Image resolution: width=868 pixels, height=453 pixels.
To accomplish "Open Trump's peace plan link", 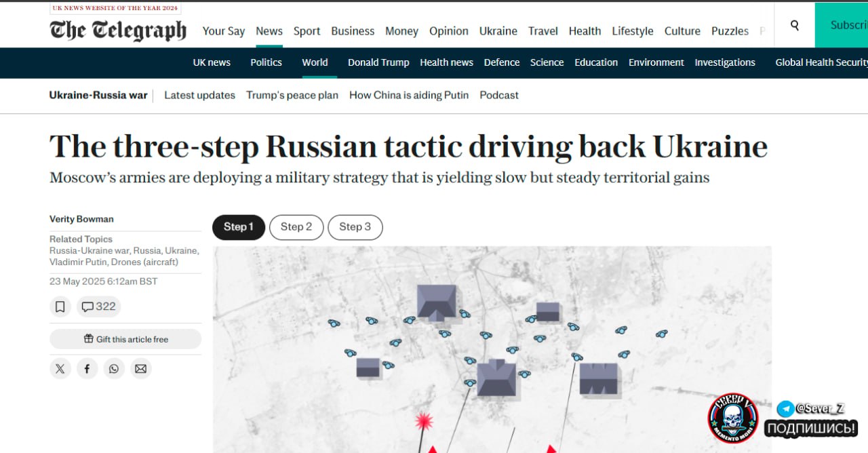I will 292,95.
